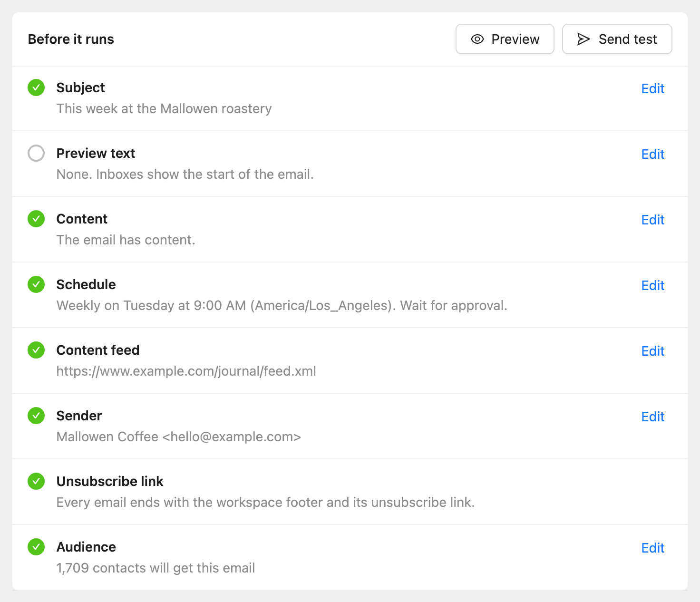Click the Preview button with eye icon
Image resolution: width=700 pixels, height=602 pixels.
tap(505, 39)
